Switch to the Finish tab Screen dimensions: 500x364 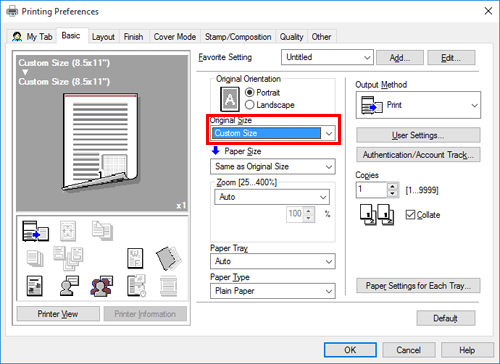point(133,37)
